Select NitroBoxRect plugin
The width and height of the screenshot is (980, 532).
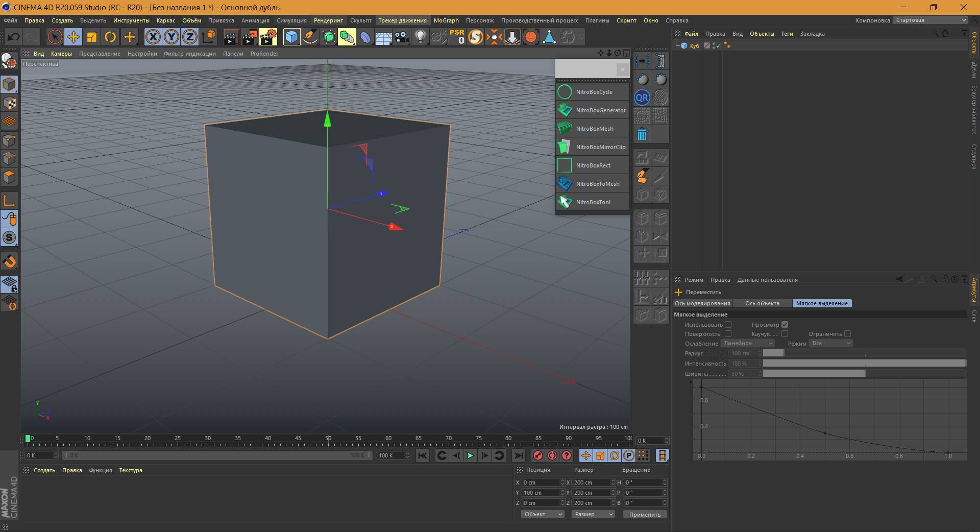pyautogui.click(x=592, y=165)
